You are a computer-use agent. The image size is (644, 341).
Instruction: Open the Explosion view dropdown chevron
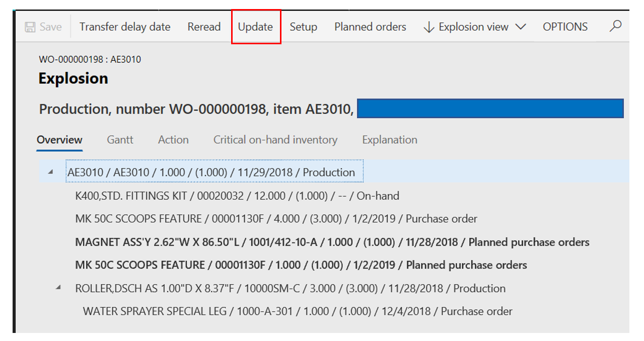[x=522, y=27]
